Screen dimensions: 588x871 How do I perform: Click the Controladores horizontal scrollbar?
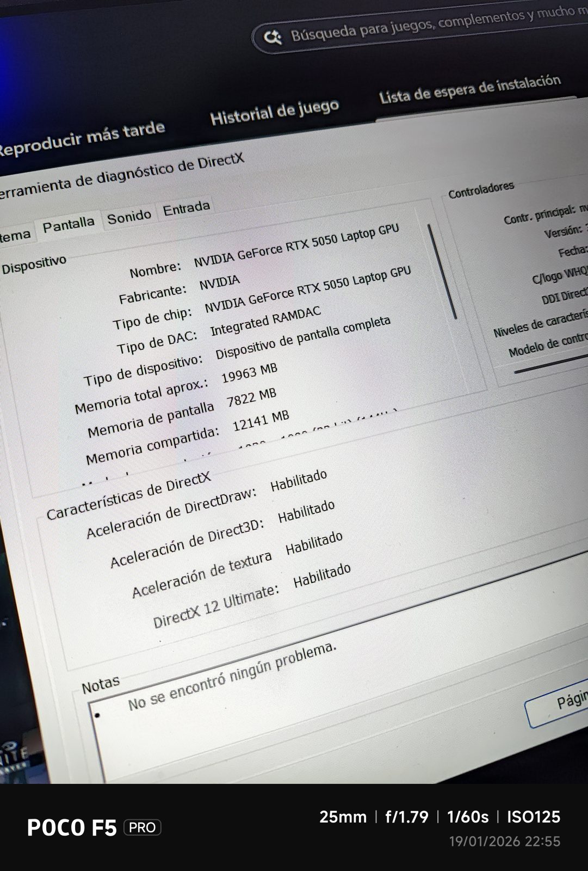click(550, 363)
